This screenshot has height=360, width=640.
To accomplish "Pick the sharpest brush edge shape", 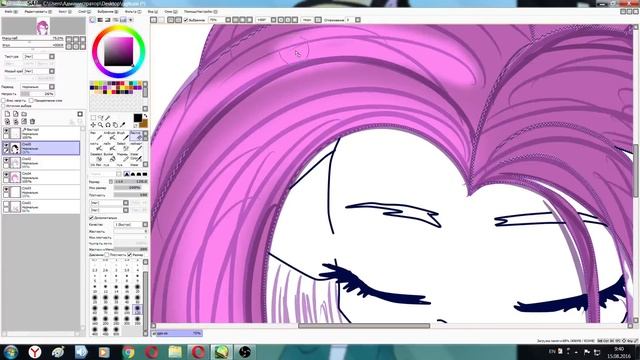I will click(127, 174).
